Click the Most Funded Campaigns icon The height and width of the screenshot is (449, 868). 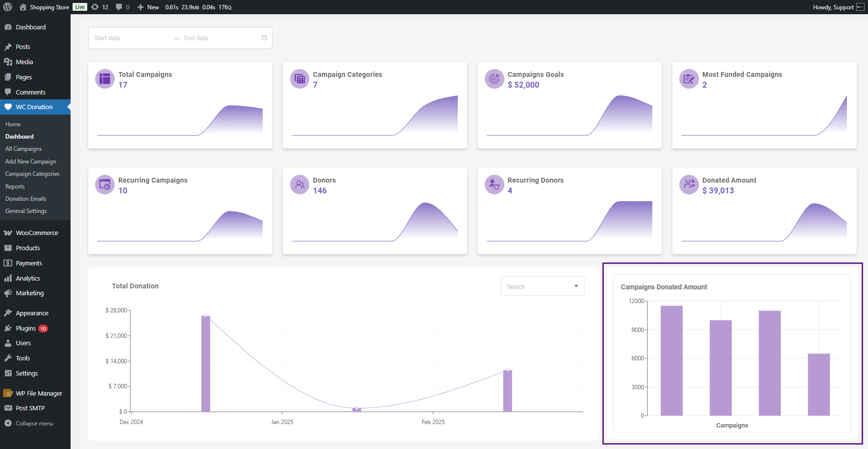click(x=689, y=79)
